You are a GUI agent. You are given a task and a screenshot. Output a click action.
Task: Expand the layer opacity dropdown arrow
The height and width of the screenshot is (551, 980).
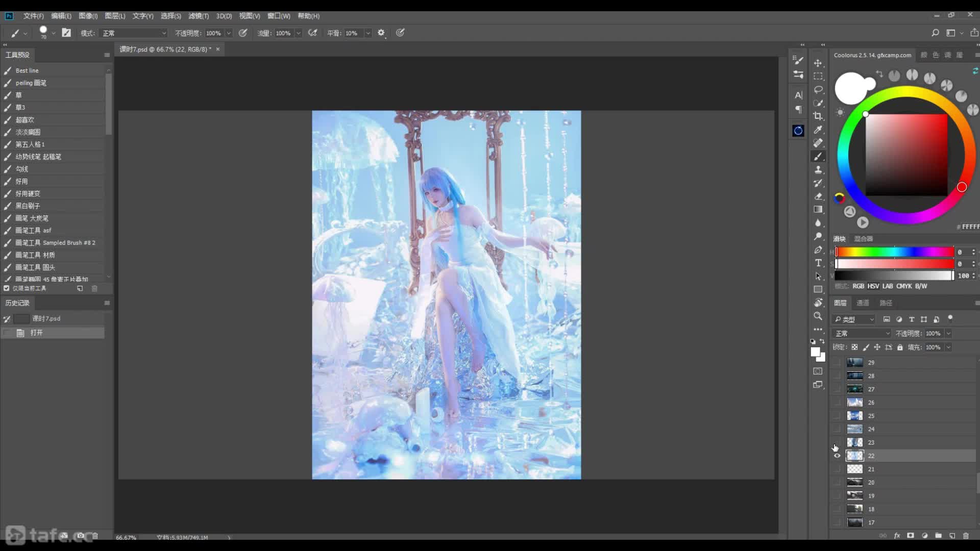click(948, 333)
